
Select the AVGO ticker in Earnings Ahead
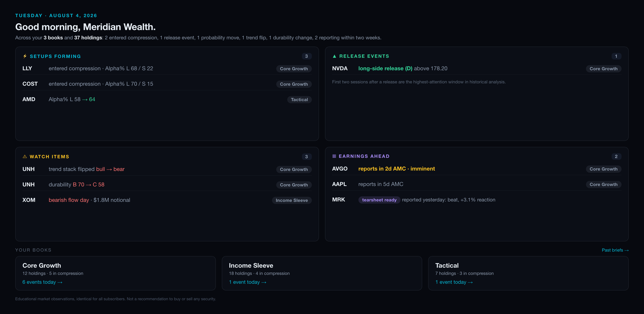pos(340,168)
